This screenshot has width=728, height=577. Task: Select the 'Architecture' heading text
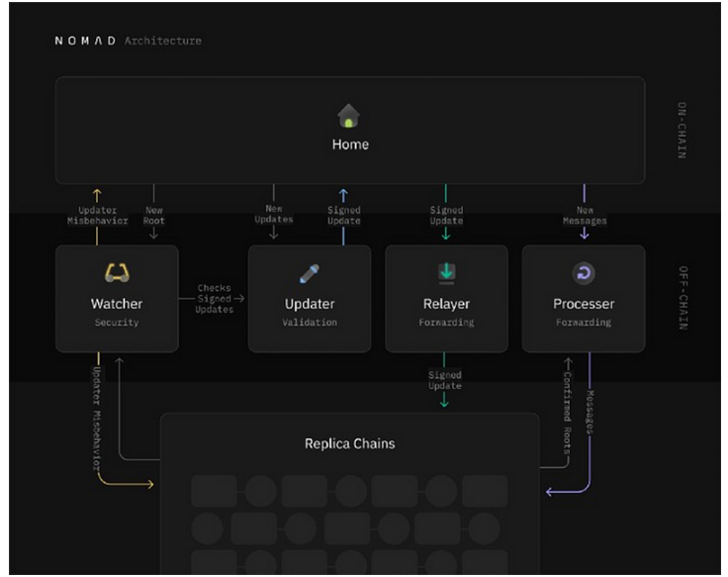pyautogui.click(x=163, y=41)
